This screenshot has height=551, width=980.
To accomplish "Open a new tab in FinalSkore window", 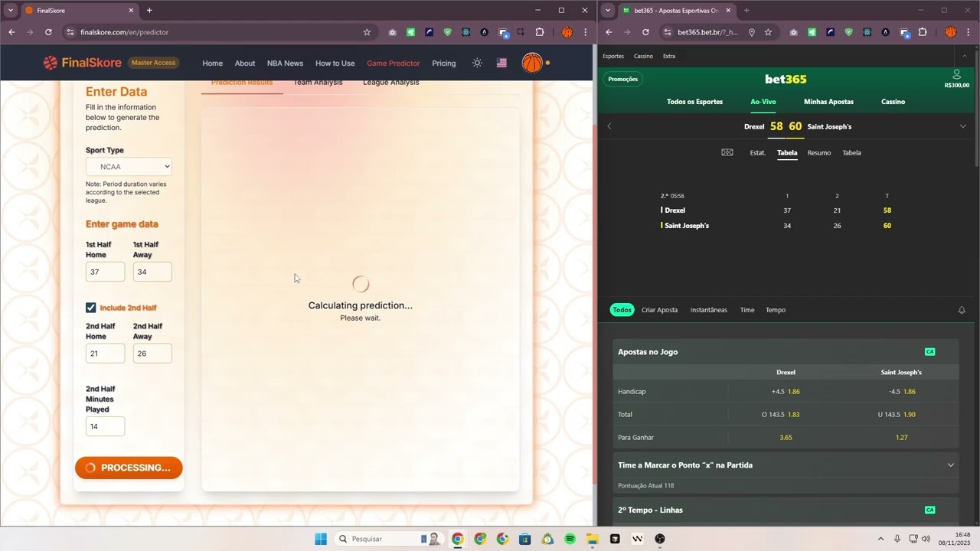I will (149, 11).
